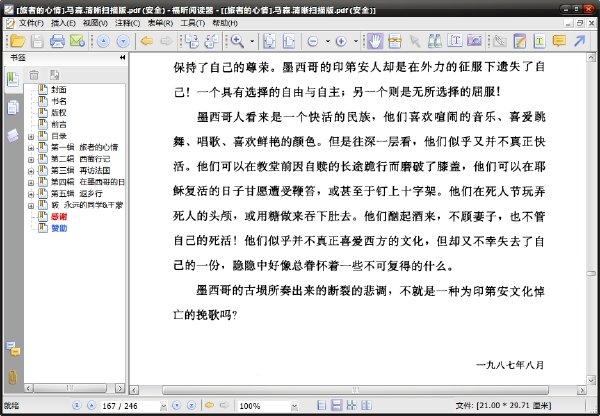This screenshot has width=600, height=416.
Task: Collapse the bookmarks panel with double-arrow
Action: pos(122,57)
